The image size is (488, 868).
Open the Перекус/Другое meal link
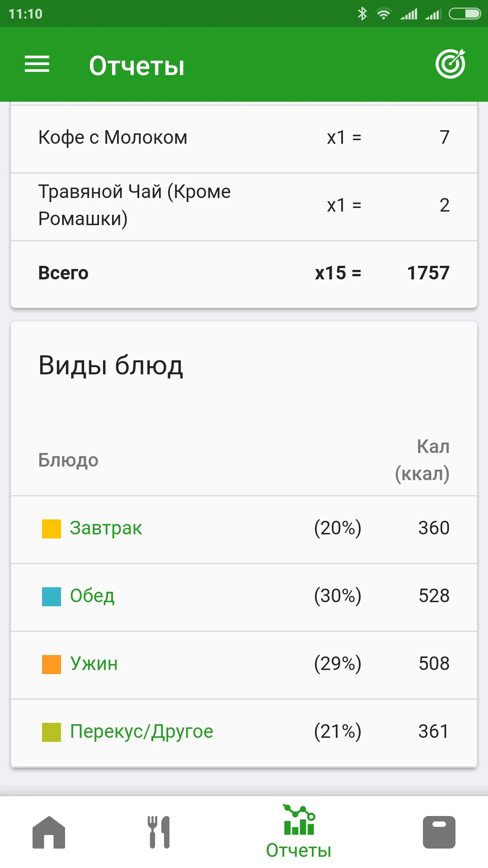tap(141, 731)
